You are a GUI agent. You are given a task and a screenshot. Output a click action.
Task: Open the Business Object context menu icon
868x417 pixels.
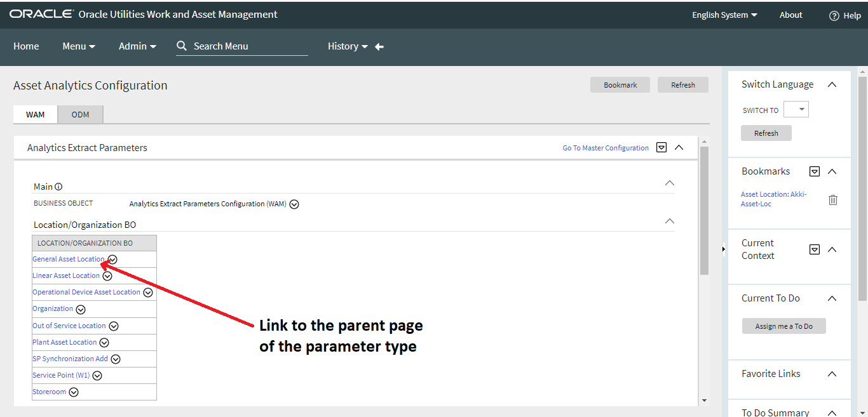point(294,204)
